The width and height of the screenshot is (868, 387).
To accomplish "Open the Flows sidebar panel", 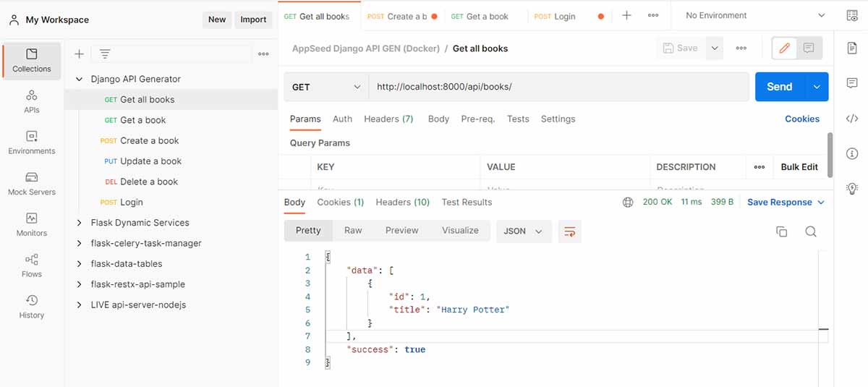I will coord(32,265).
